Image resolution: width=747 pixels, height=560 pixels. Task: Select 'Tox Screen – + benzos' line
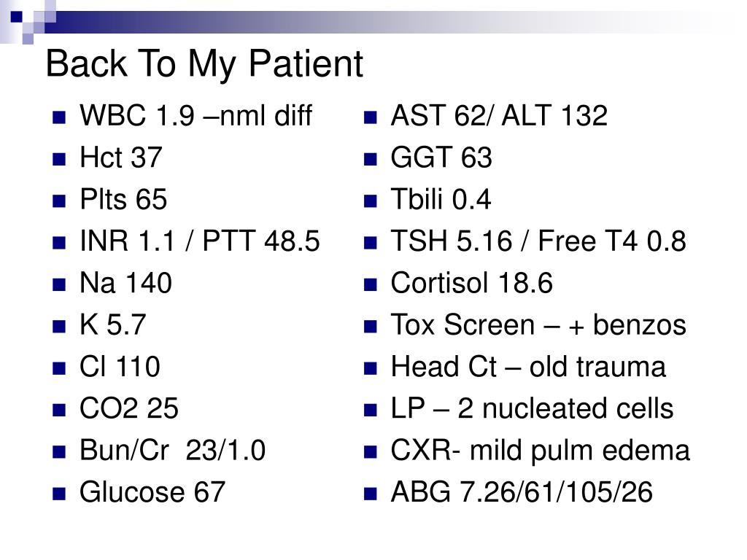[538, 324]
